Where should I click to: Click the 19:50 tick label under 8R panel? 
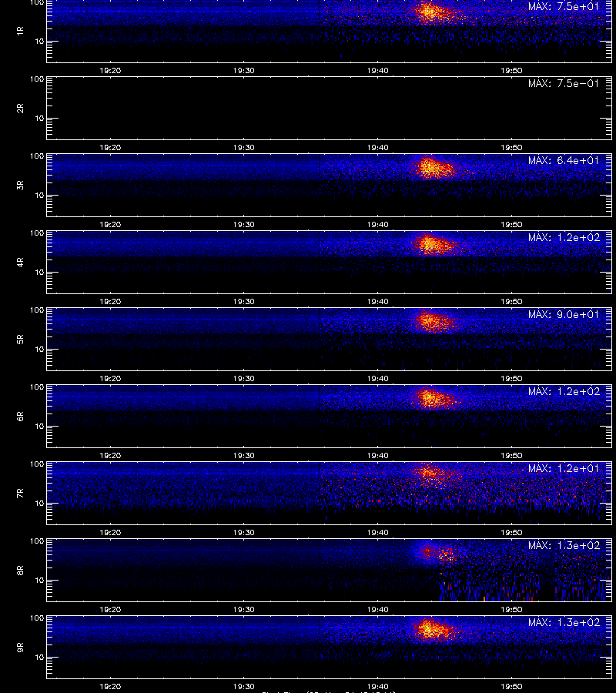click(x=512, y=610)
